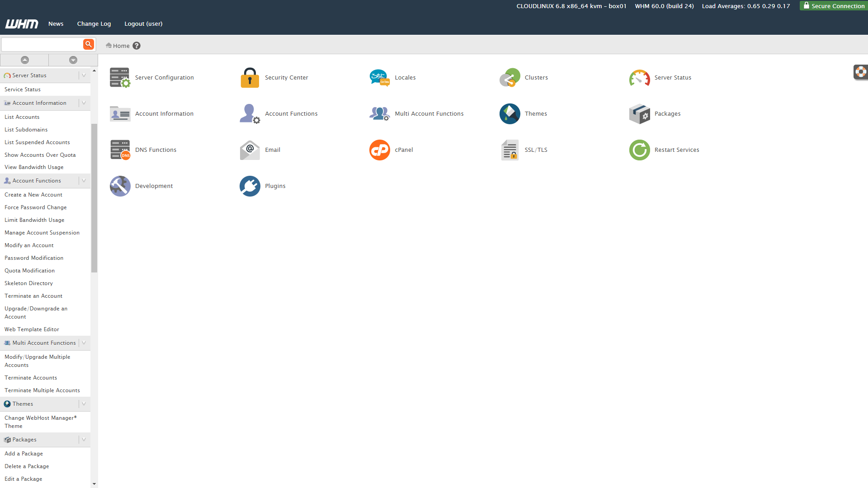This screenshot has width=868, height=488.
Task: Collapse the Account Functions sidebar section chevron
Action: [x=84, y=181]
